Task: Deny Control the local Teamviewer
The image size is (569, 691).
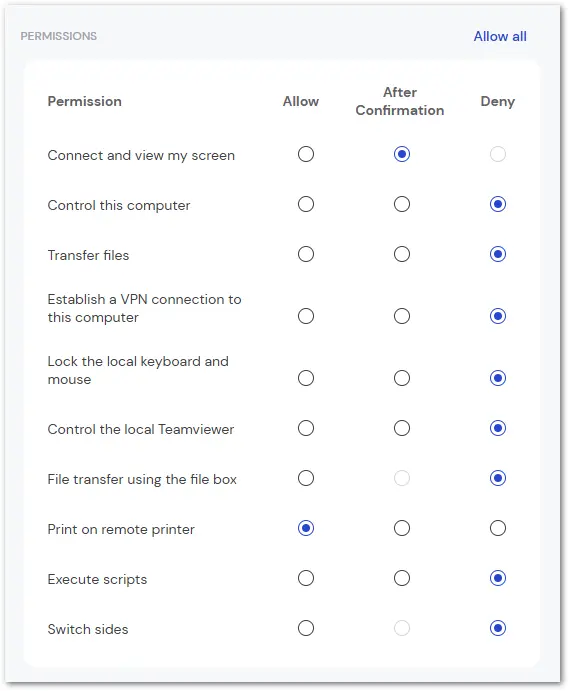Action: point(498,428)
